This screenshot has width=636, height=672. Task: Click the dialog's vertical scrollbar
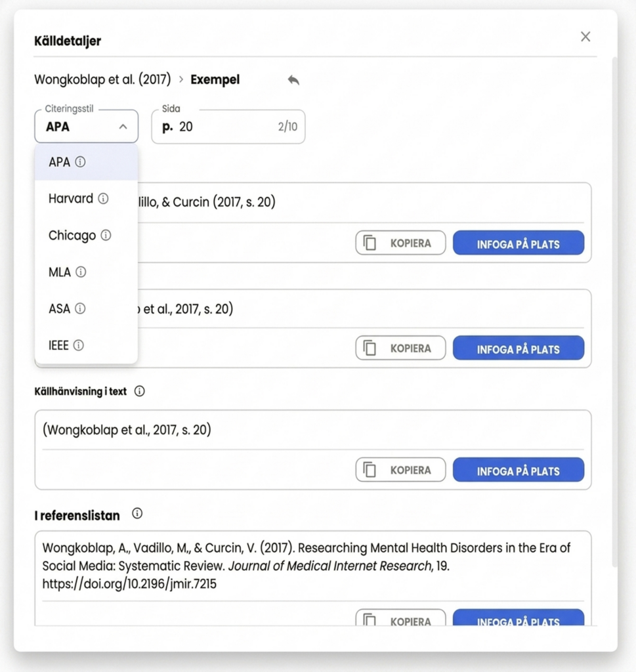[x=615, y=313]
